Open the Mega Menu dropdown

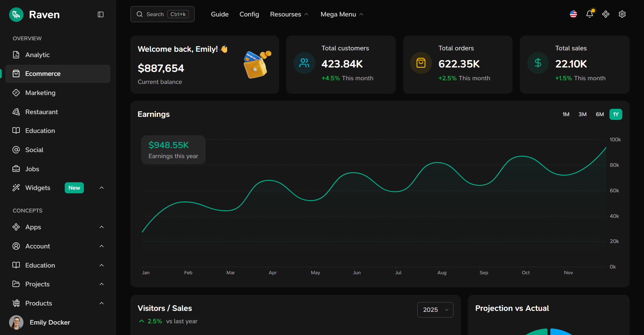[x=342, y=14]
